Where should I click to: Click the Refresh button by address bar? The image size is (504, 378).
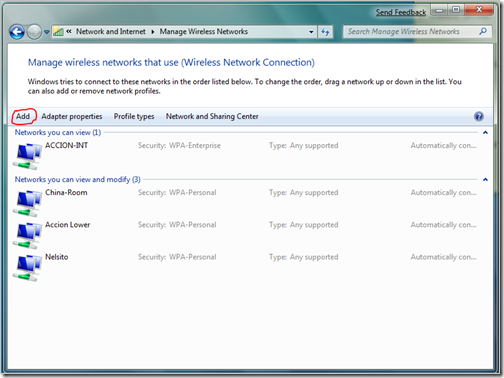tap(325, 32)
